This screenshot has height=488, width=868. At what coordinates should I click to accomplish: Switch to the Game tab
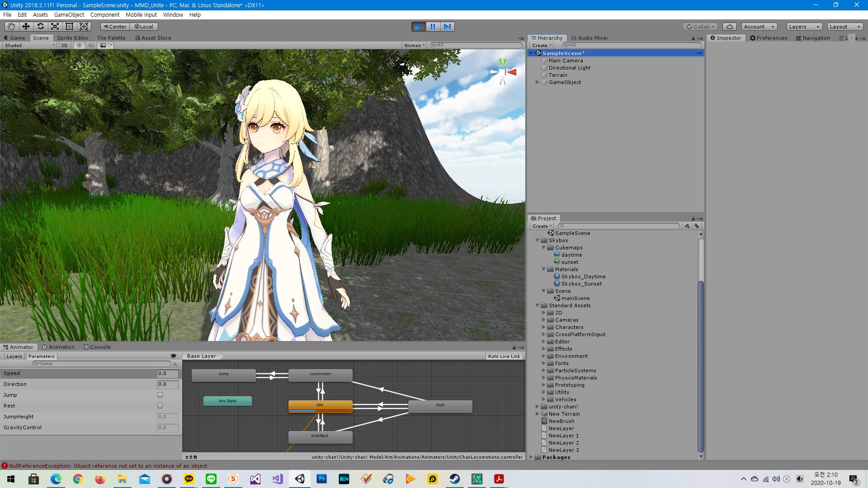point(14,38)
